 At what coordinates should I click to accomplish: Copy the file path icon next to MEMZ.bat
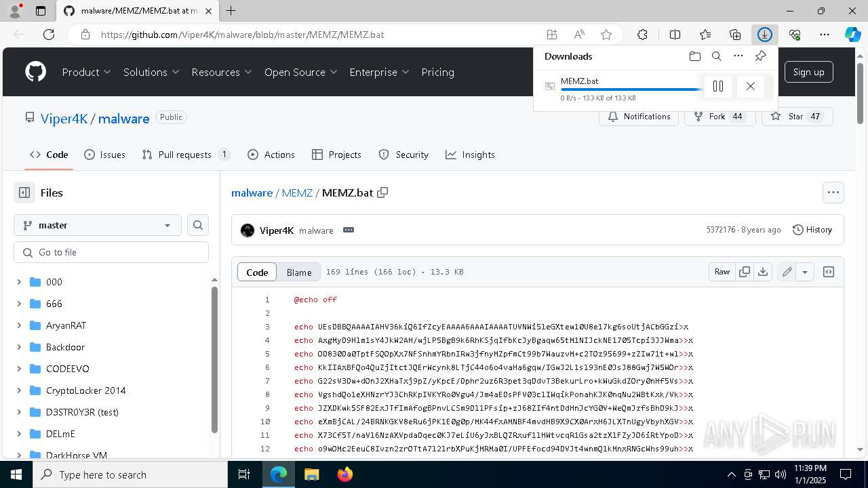pos(382,192)
